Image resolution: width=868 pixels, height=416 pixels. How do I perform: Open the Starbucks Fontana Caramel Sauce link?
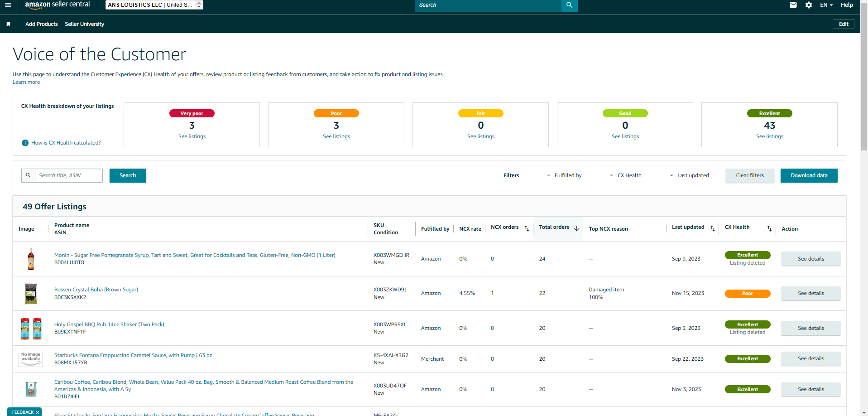coord(133,355)
